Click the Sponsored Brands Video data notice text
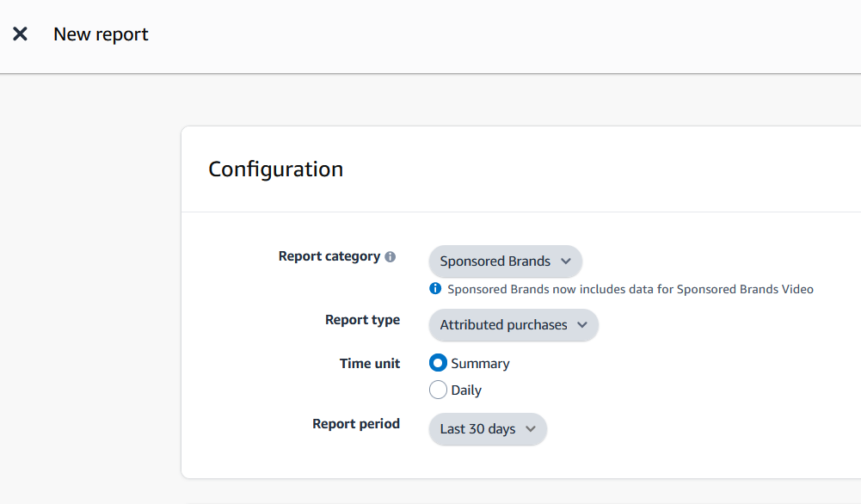The height and width of the screenshot is (504, 861). (x=630, y=289)
